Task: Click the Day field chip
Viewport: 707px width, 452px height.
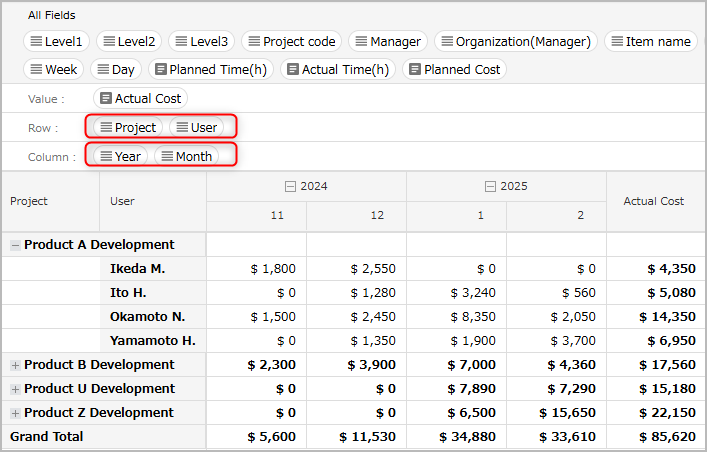Action: pos(116,69)
